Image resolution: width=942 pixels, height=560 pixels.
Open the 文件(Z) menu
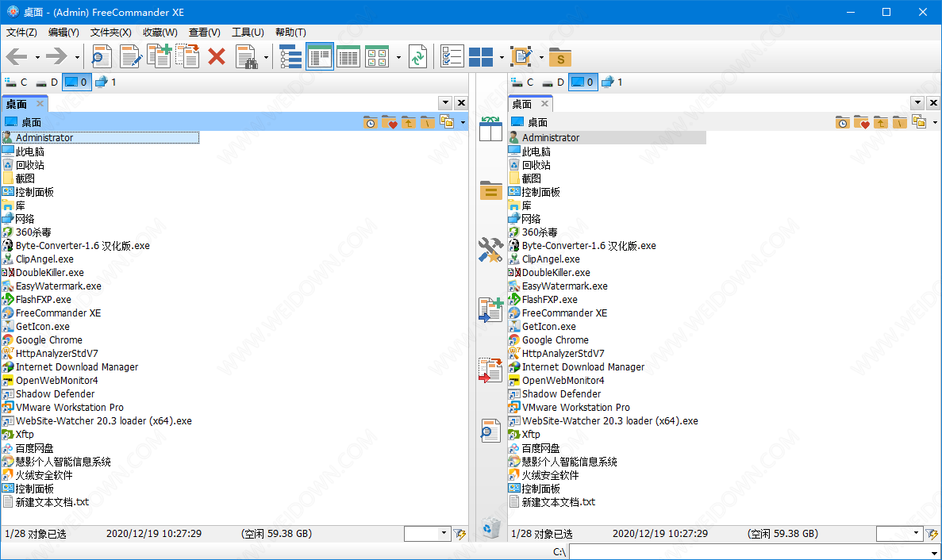click(21, 33)
